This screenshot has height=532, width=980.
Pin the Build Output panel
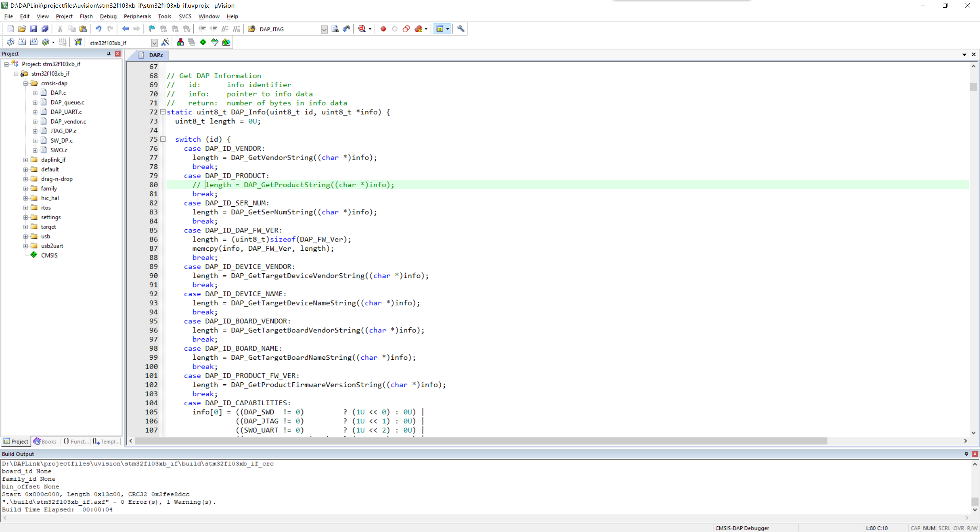pos(965,454)
